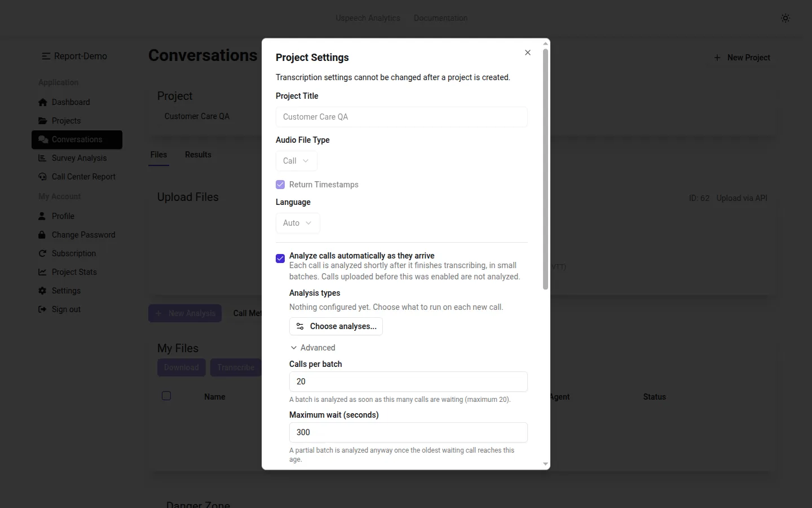The image size is (812, 508).
Task: Click the New Project button
Action: tap(742, 58)
